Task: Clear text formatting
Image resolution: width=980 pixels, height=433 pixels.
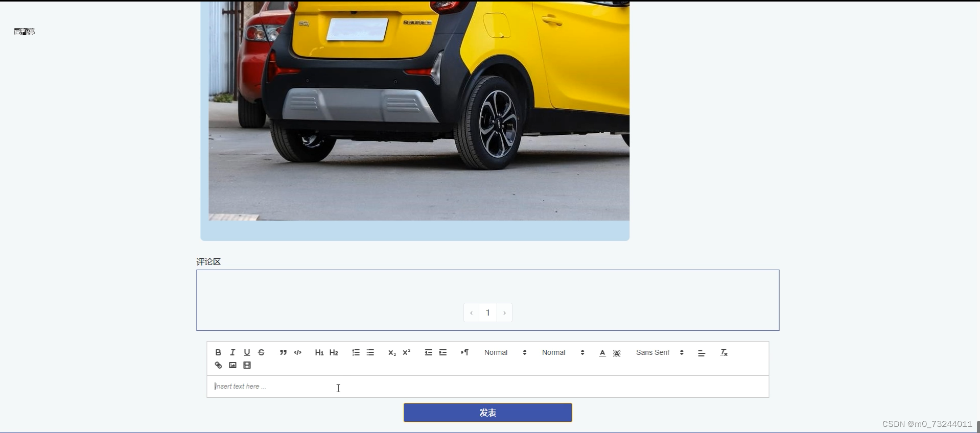Action: pos(724,352)
